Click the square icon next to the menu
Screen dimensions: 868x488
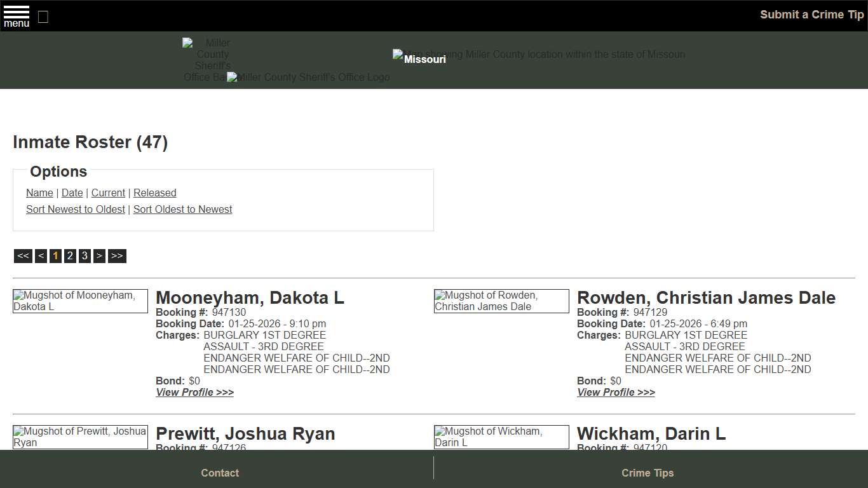pos(43,17)
